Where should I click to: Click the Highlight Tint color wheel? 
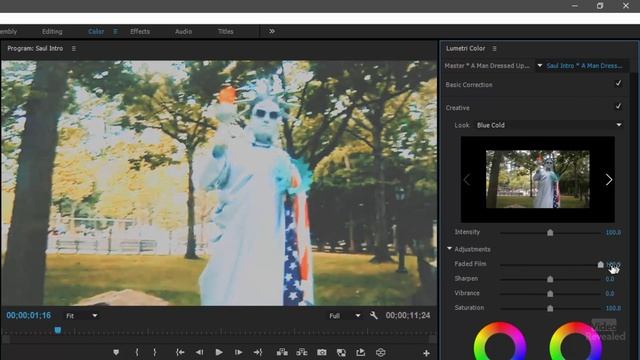click(x=576, y=342)
